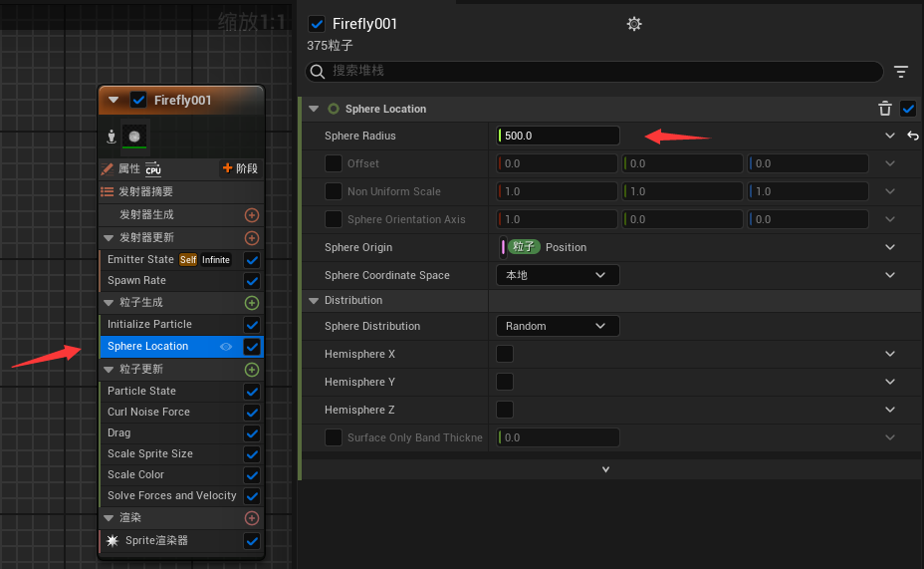
Task: Enable Surface Only Band Thickness checkbox
Action: pos(334,437)
